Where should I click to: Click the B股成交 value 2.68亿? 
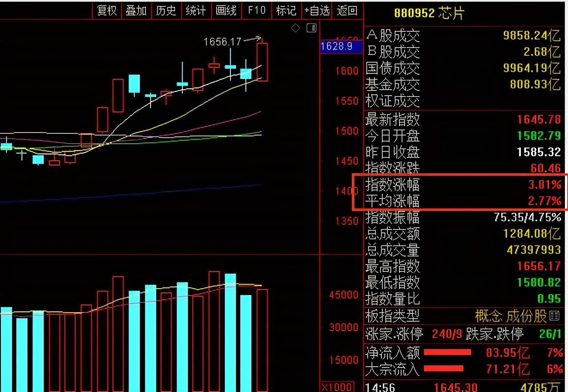point(542,52)
